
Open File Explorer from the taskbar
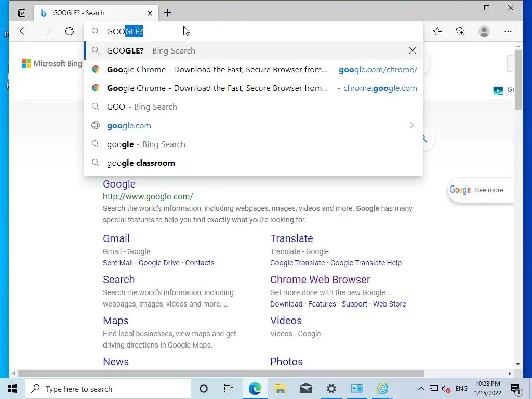pos(280,389)
